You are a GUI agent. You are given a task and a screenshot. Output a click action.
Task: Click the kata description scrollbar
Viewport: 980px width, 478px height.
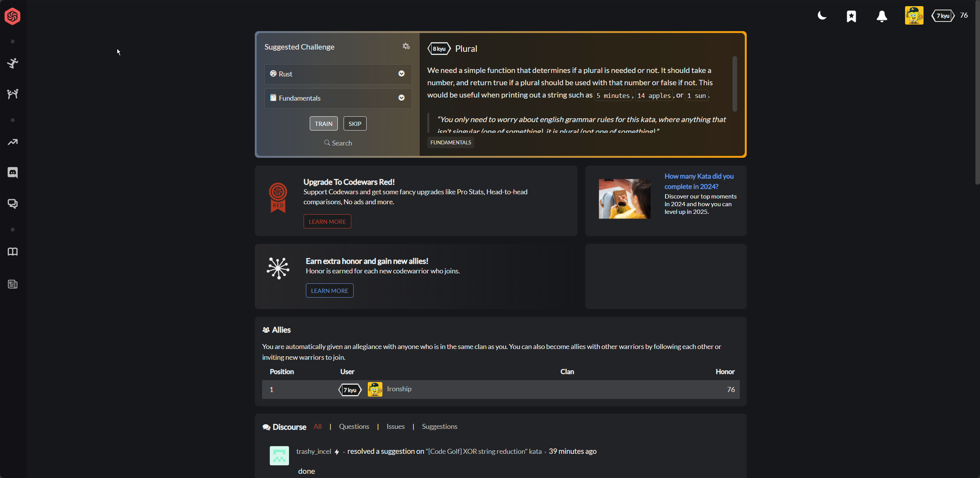tap(734, 84)
